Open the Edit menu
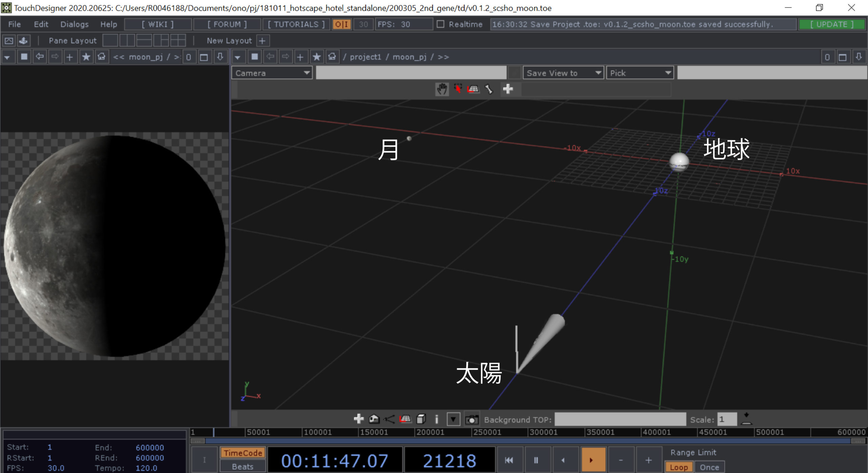The image size is (868, 473). [41, 24]
